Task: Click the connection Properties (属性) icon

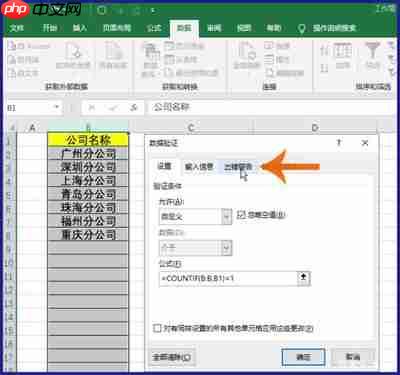Action: point(269,60)
